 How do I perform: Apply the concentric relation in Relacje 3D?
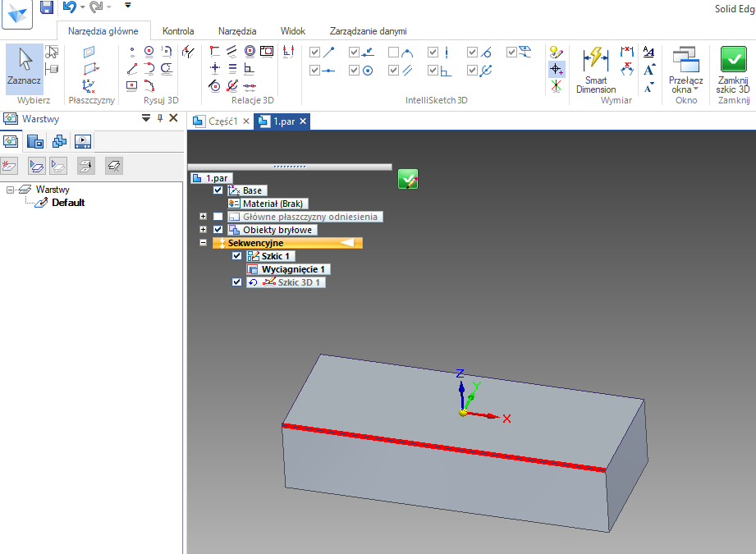tap(250, 52)
